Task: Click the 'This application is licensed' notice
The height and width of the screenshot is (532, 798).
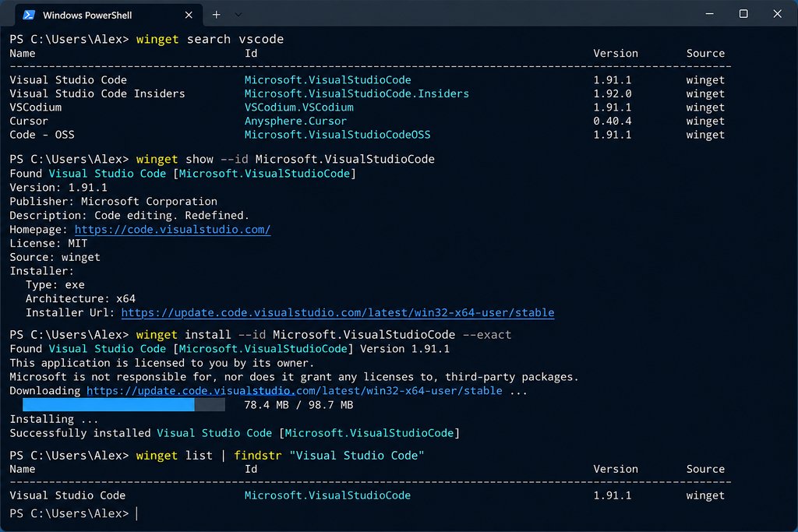Action: (162, 363)
